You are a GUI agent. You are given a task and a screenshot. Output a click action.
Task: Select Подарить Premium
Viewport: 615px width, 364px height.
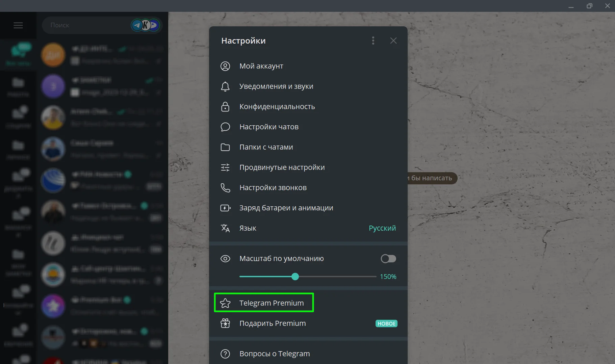point(308,323)
